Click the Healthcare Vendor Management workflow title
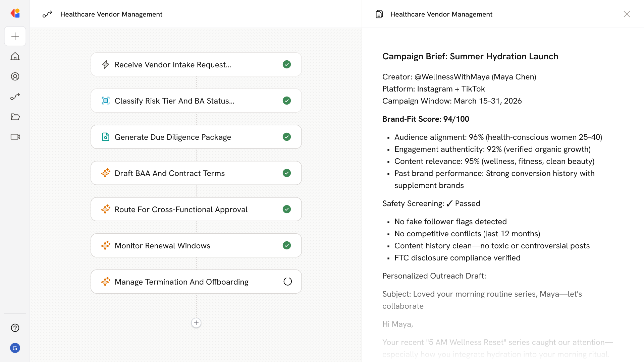644x362 pixels. coord(111,14)
